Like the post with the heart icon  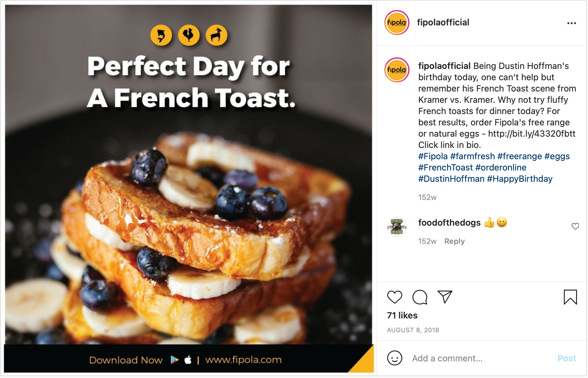[x=394, y=297]
